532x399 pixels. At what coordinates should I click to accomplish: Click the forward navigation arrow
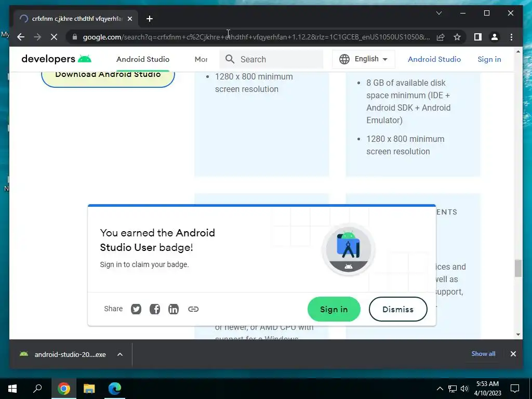click(37, 37)
